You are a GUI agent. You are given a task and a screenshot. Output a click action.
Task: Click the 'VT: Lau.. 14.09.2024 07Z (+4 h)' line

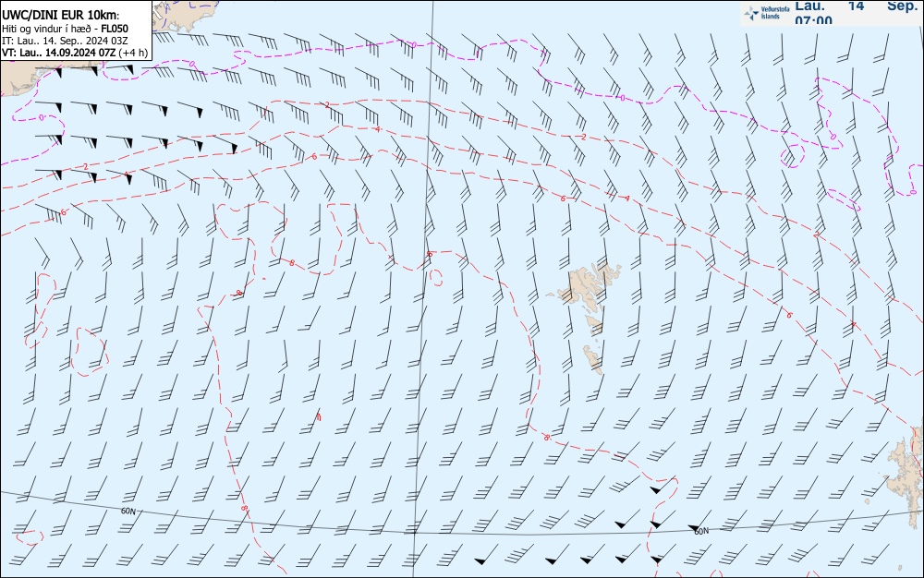(x=75, y=53)
